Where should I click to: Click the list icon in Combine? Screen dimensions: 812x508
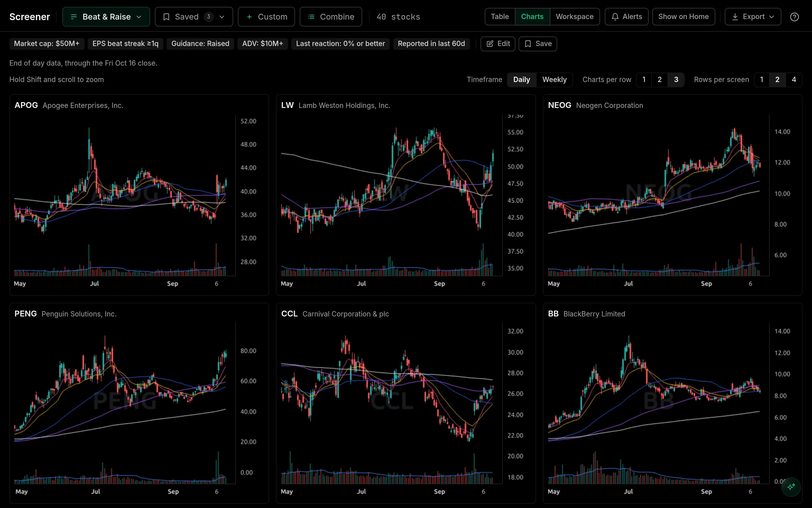pyautogui.click(x=311, y=17)
